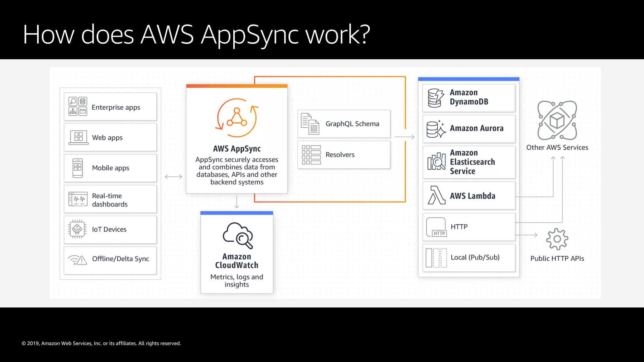Click the Amazon DynamoDB database icon
Image resolution: width=644 pixels, height=362 pixels.
point(436,98)
